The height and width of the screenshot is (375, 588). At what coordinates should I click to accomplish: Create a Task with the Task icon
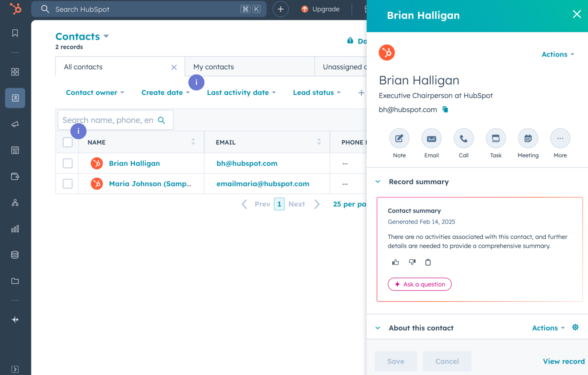pyautogui.click(x=496, y=138)
